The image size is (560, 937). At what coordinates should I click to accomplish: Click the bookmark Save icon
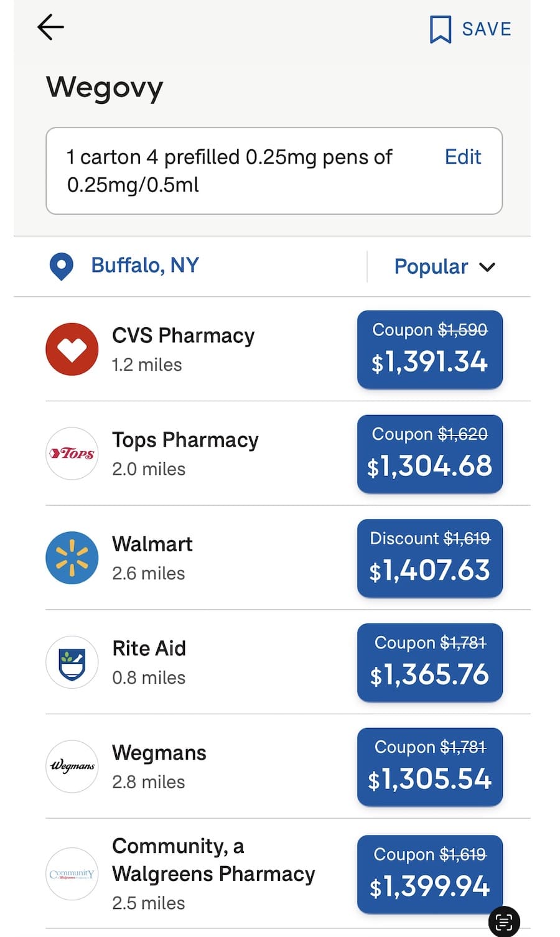click(441, 29)
